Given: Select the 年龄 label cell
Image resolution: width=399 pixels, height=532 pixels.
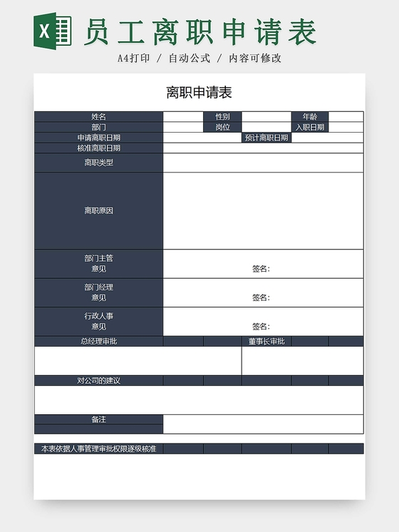Looking at the screenshot, I should click(x=310, y=117).
